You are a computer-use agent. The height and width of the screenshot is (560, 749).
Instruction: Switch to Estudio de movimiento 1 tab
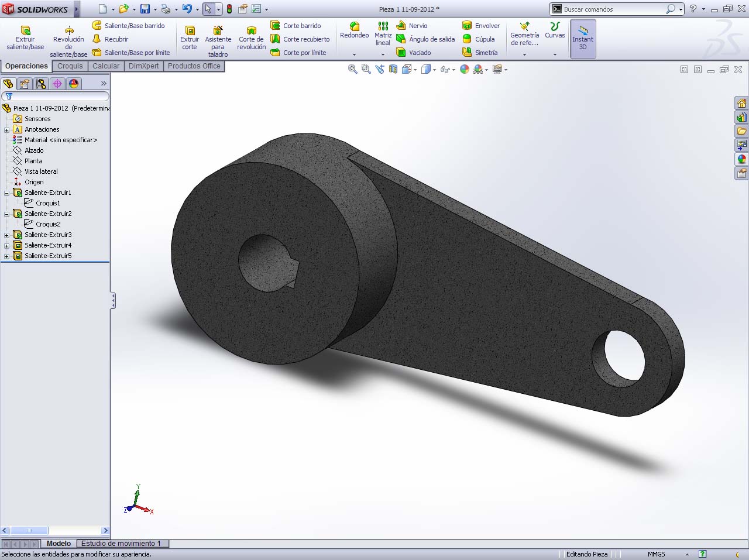[x=121, y=544]
